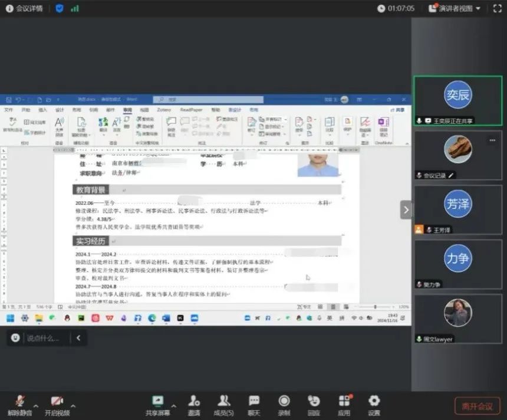Click the 回应 reactions icon
Viewport: 507px width, 420px height.
click(314, 404)
